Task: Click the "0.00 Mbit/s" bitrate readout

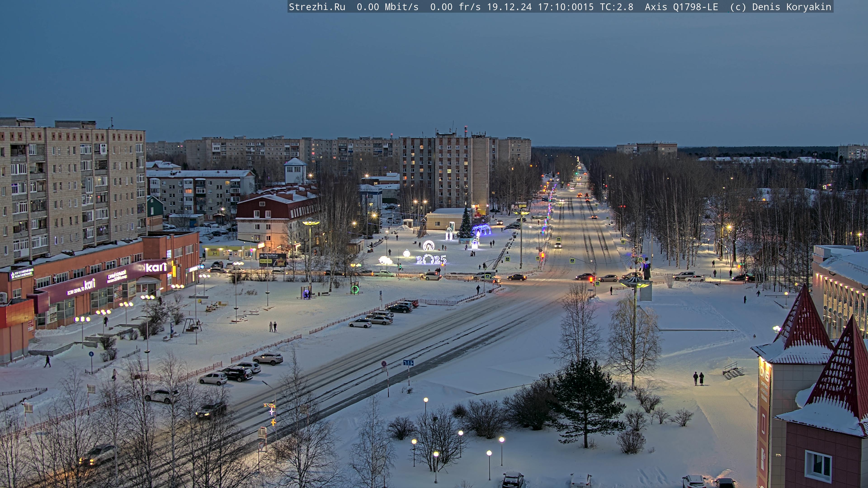Action: click(x=387, y=7)
